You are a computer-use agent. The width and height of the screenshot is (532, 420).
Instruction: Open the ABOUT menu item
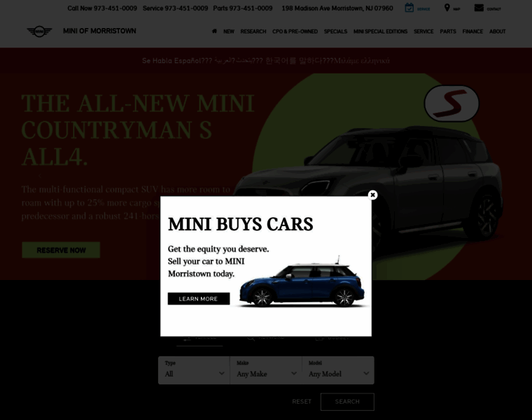click(x=498, y=31)
